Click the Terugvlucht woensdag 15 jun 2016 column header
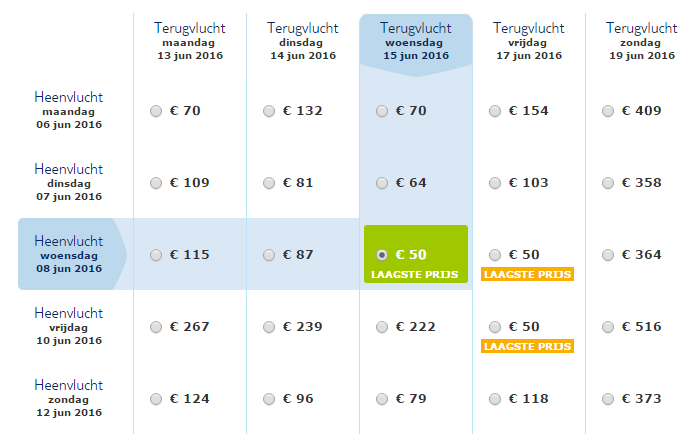The image size is (698, 442). 416,42
